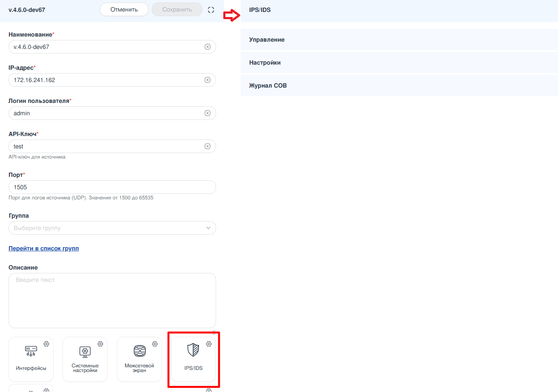Clear the IP-адрес field with its X icon

click(x=208, y=80)
